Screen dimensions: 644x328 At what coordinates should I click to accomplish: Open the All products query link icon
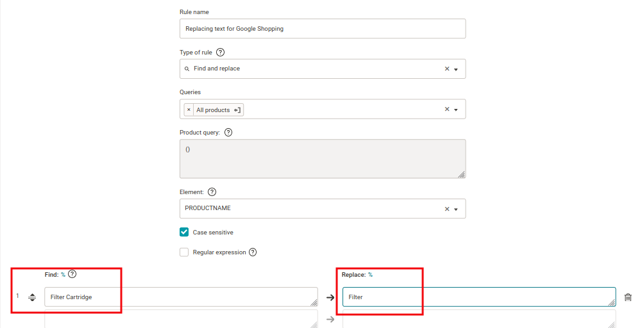point(237,110)
